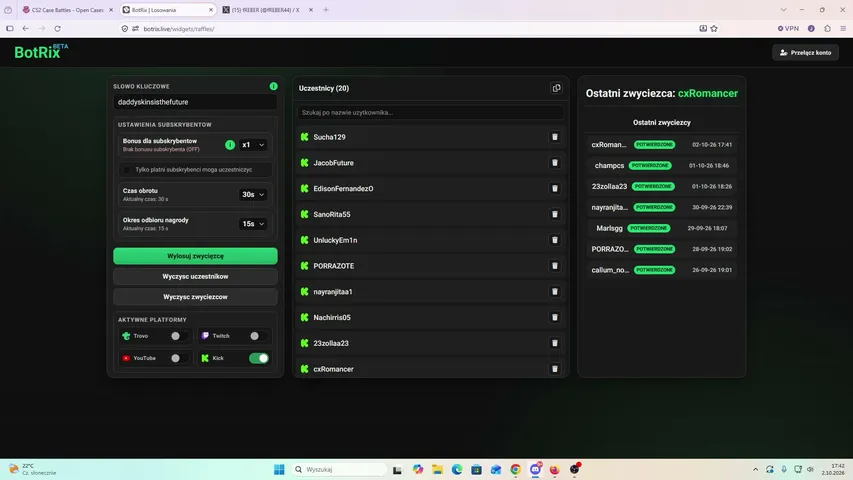The width and height of the screenshot is (853, 480).
Task: Focus the participant username search box
Action: (x=430, y=113)
